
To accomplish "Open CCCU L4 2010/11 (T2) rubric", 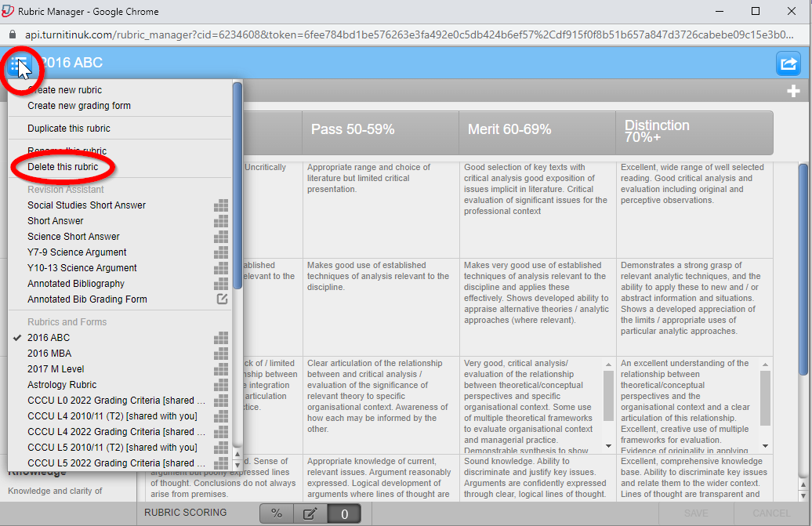I will pos(112,416).
